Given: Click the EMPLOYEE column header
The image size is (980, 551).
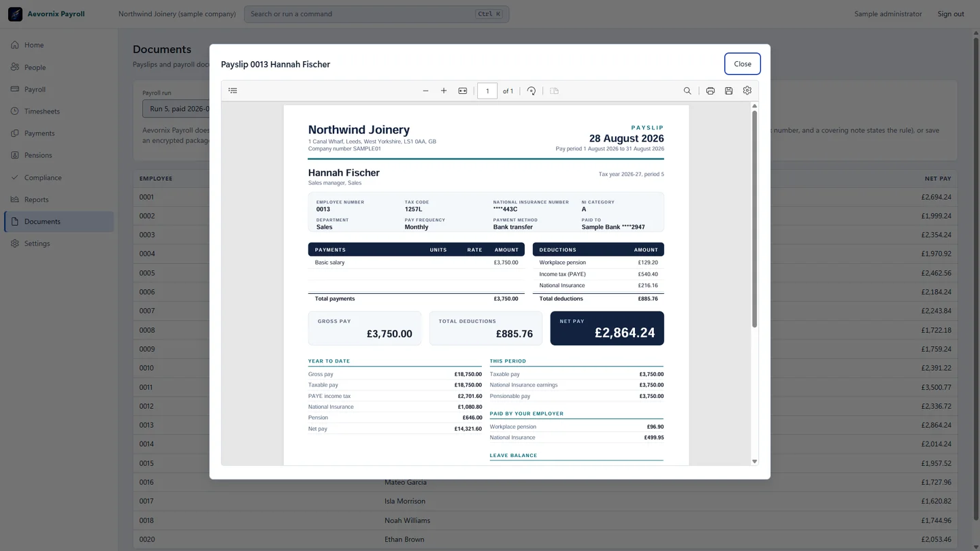Looking at the screenshot, I should click(x=156, y=179).
